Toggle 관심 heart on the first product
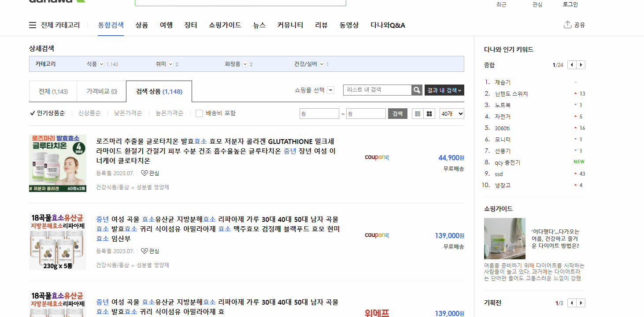 pyautogui.click(x=144, y=173)
